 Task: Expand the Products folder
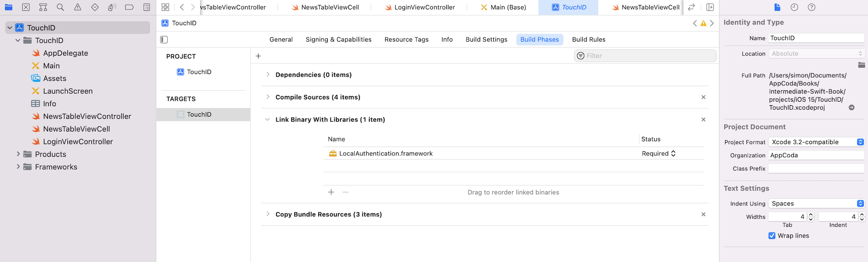pos(18,154)
